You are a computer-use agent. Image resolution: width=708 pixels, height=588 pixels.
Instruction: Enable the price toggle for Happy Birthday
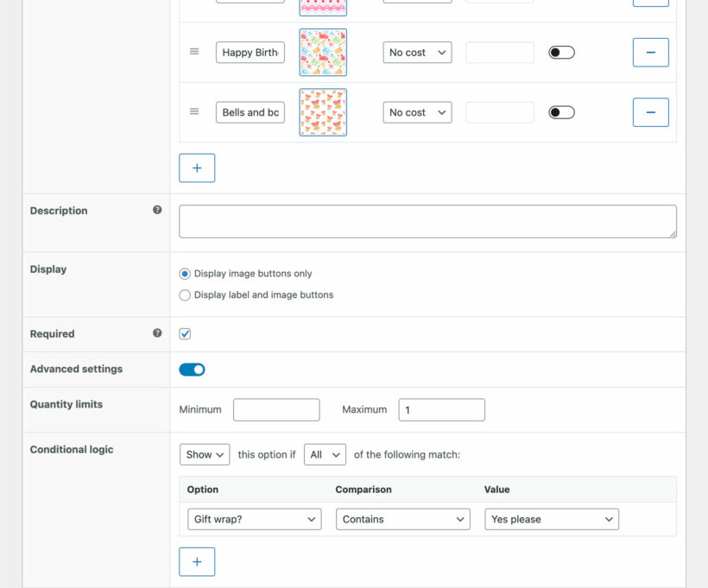(560, 52)
